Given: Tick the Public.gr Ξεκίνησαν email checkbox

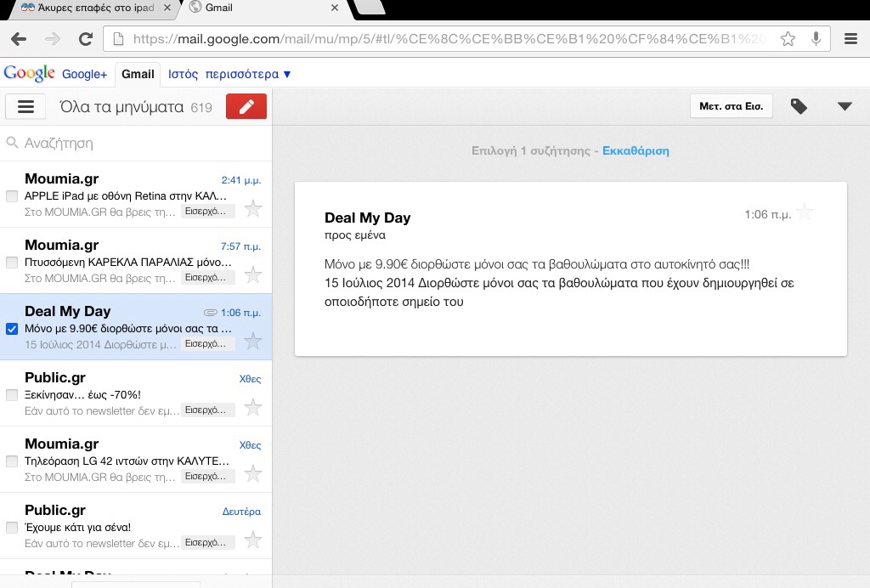Looking at the screenshot, I should (12, 395).
